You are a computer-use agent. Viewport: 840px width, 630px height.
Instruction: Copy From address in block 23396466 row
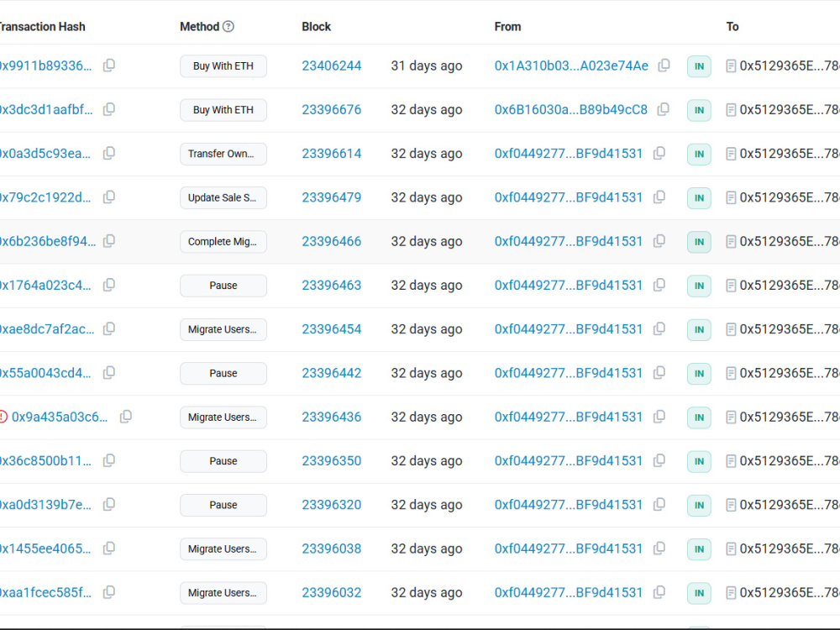(659, 241)
